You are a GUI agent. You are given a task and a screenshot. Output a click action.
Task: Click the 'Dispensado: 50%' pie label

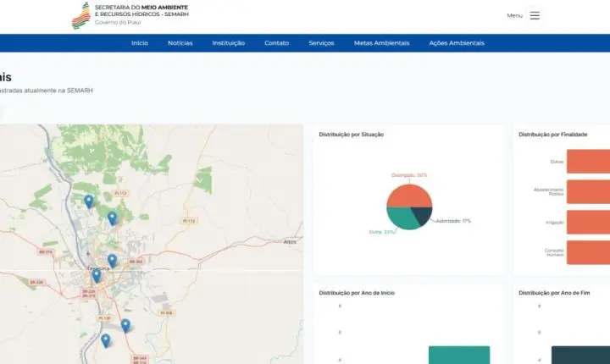tap(409, 175)
